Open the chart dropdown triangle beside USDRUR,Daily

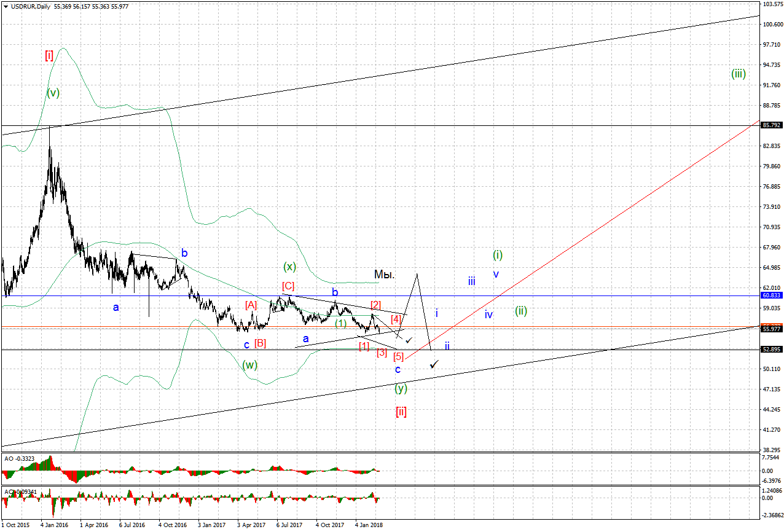pyautogui.click(x=6, y=6)
